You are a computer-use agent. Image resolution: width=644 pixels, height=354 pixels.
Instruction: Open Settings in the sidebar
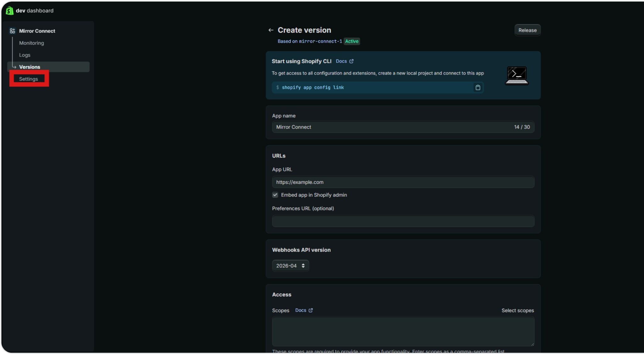29,79
